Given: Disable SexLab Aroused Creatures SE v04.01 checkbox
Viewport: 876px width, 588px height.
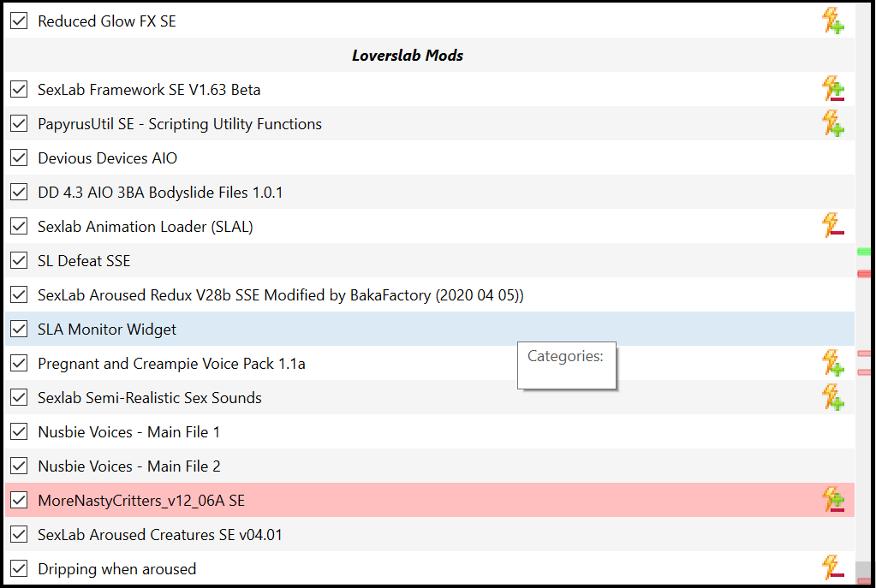Looking at the screenshot, I should pos(19,534).
